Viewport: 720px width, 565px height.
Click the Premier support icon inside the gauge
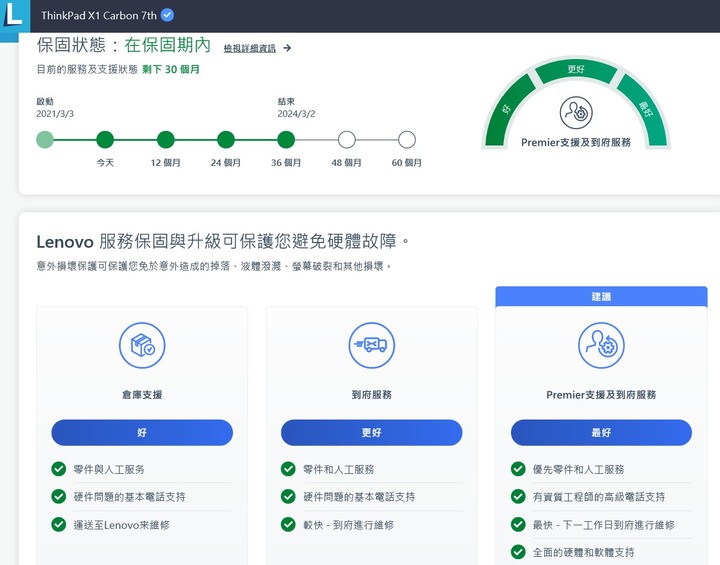(576, 113)
